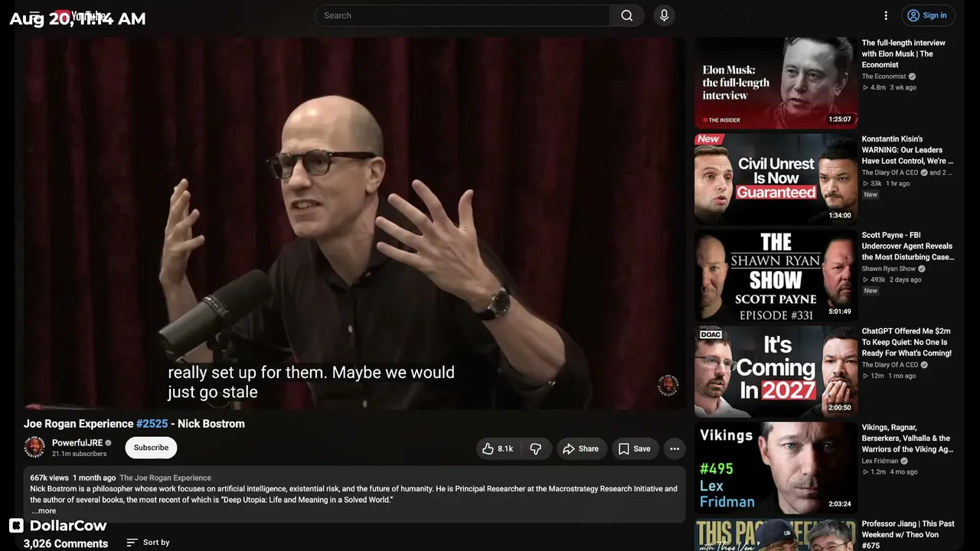Select title 'Konstantin Kisin's WARNING: Our Leaders'
The width and height of the screenshot is (980, 551).
coord(908,150)
